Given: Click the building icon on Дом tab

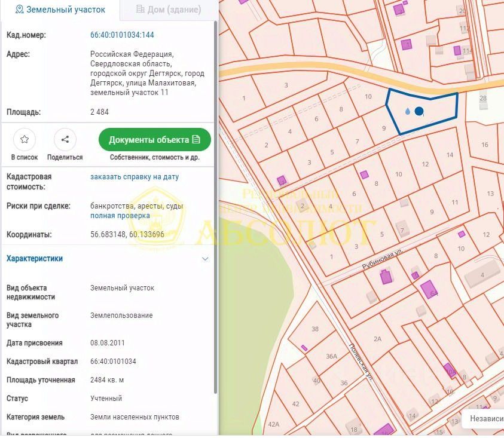Looking at the screenshot, I should 140,9.
